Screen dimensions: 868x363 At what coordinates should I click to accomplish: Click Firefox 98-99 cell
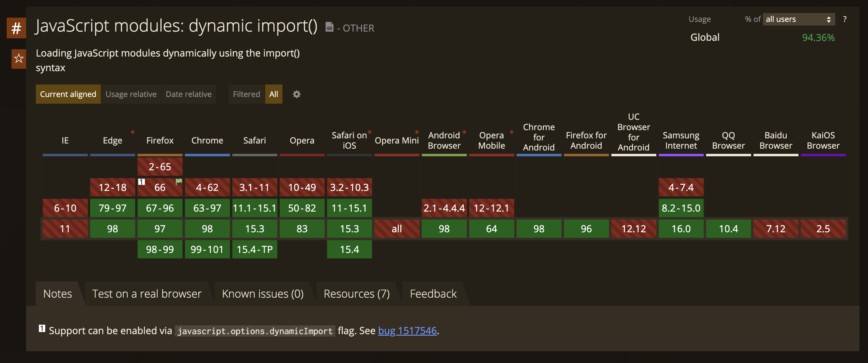coord(160,249)
